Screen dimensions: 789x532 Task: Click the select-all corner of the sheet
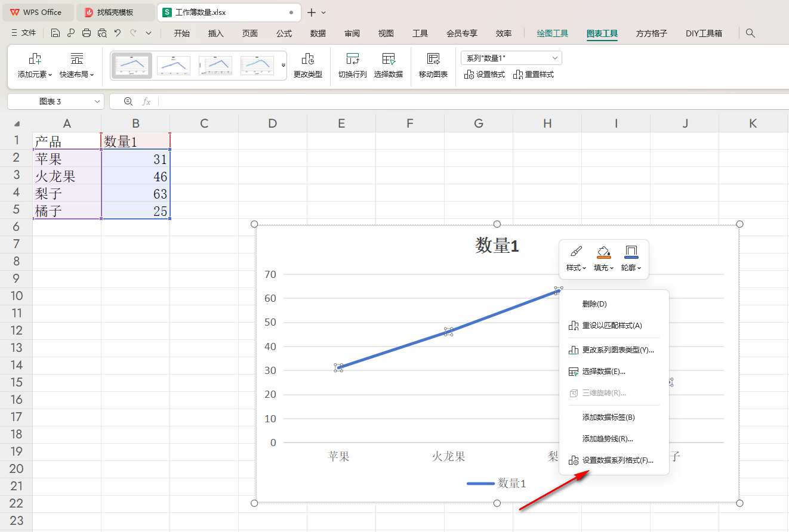click(x=16, y=123)
